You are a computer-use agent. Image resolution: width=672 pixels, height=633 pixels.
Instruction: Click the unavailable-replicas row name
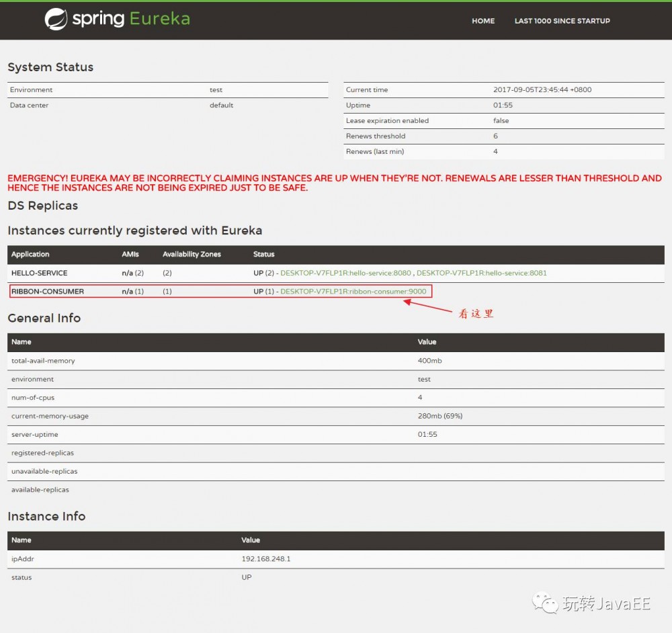44,472
